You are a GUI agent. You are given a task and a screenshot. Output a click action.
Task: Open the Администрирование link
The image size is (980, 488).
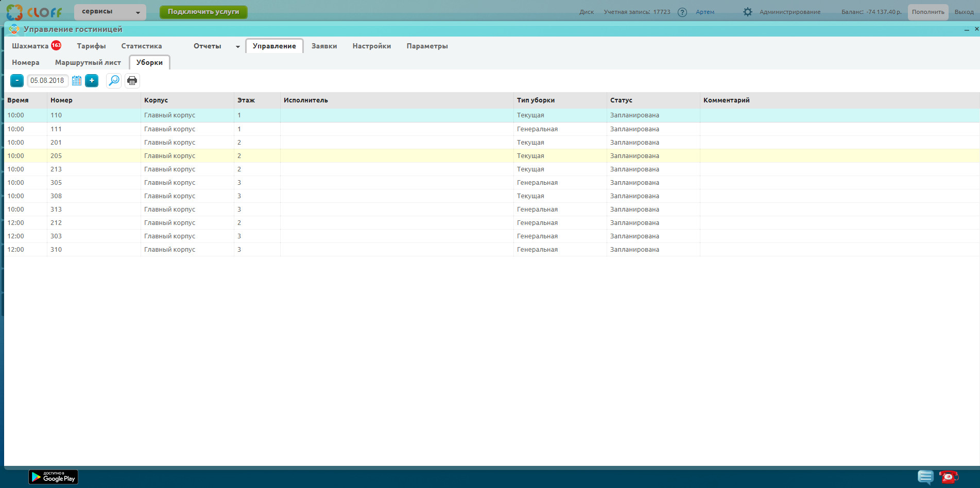point(790,12)
